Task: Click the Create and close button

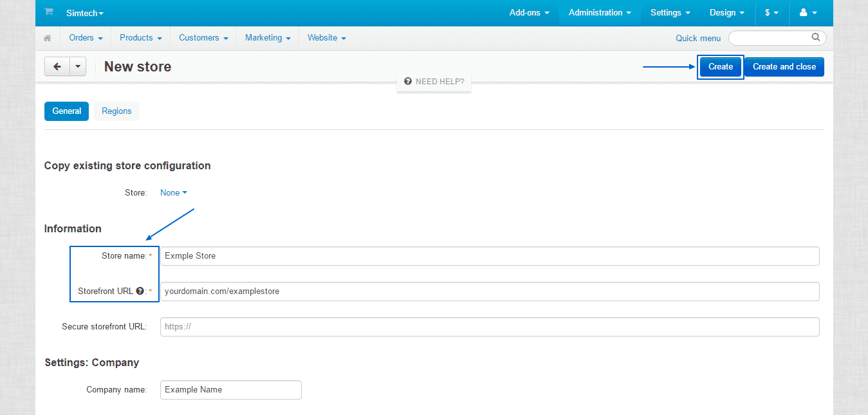Action: (784, 66)
